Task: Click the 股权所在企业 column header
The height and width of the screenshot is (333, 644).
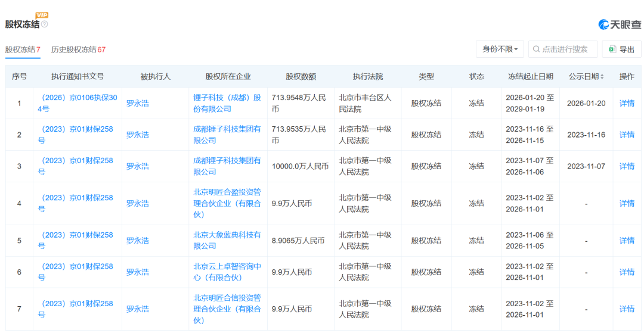Action: (x=228, y=77)
